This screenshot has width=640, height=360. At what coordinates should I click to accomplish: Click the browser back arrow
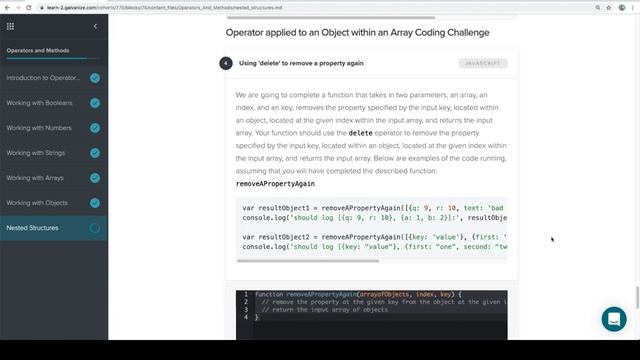pyautogui.click(x=7, y=8)
